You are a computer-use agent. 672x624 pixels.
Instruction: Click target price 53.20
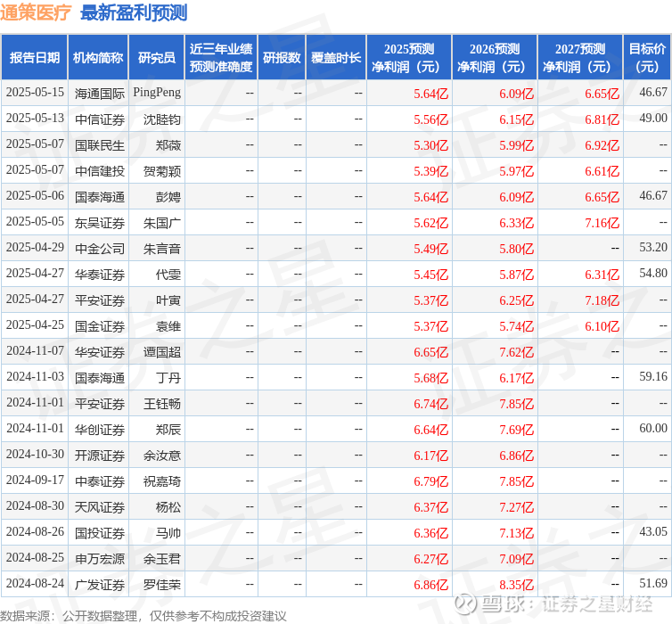(x=653, y=247)
